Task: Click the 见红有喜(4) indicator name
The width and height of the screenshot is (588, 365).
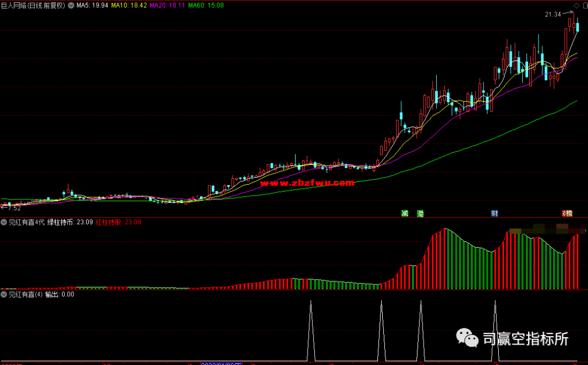Action: 26,295
